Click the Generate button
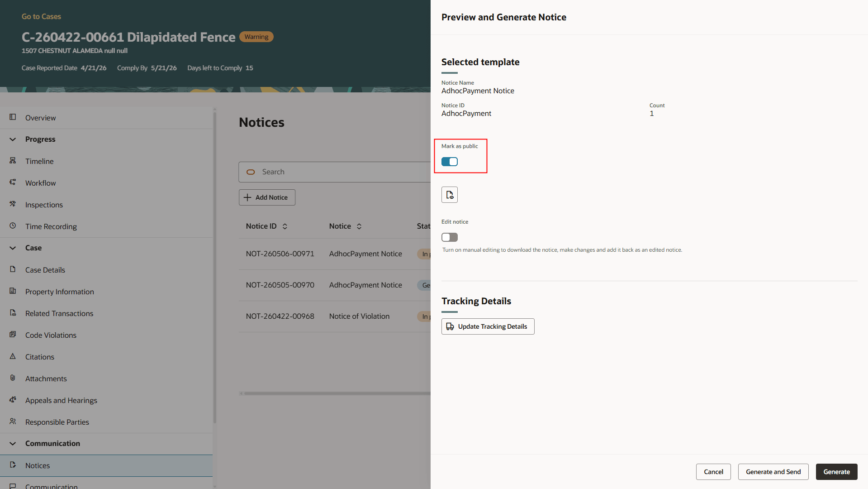Image resolution: width=868 pixels, height=489 pixels. [836, 472]
